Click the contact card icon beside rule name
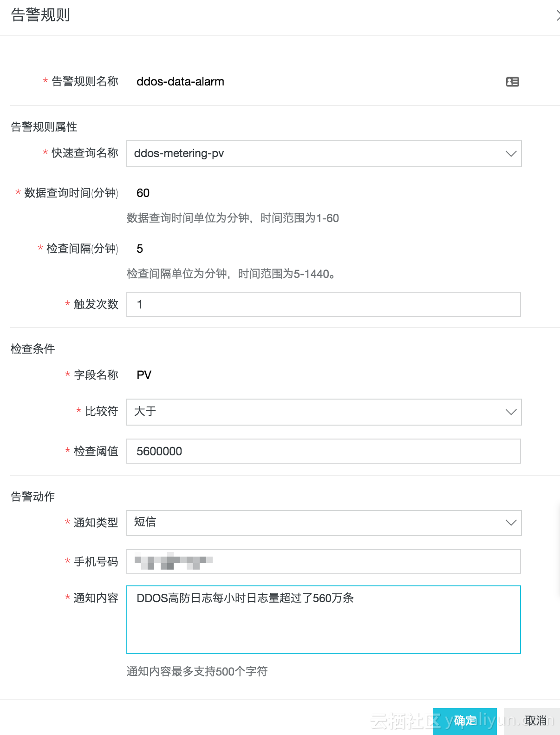The image size is (560, 735). (x=512, y=82)
